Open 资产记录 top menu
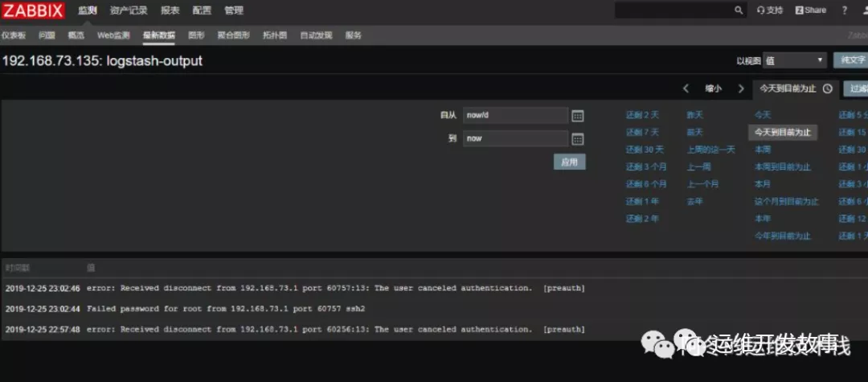Screen dimensions: 868x382 (129, 10)
